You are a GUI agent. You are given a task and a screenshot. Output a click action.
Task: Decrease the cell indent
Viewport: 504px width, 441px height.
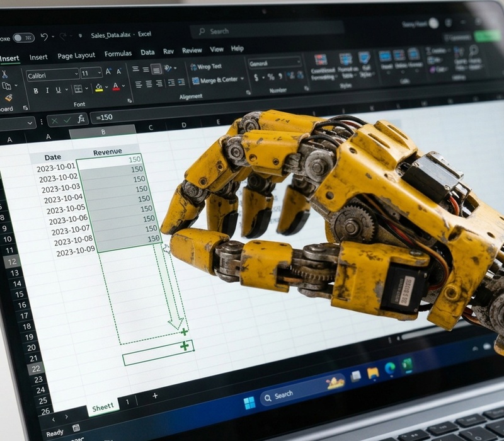(171, 83)
